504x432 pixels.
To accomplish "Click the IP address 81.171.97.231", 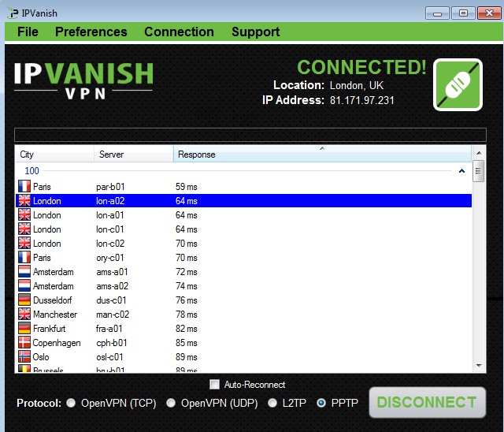I will tap(362, 100).
